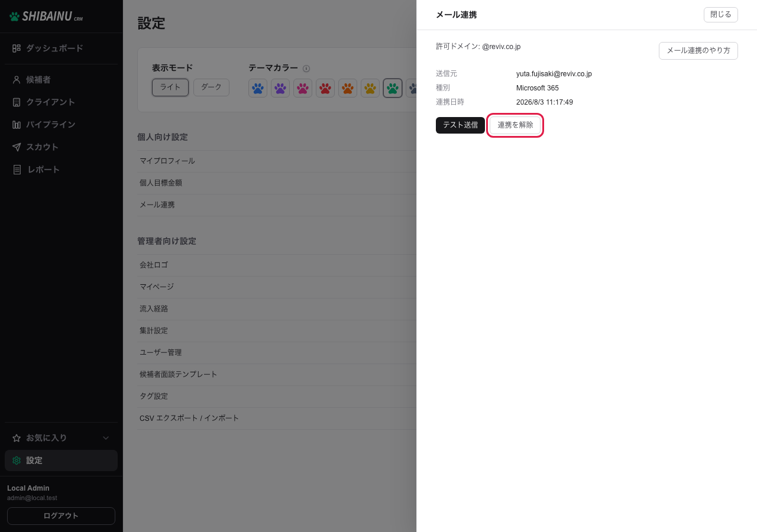
Task: Select the green paw theme color
Action: pyautogui.click(x=393, y=88)
